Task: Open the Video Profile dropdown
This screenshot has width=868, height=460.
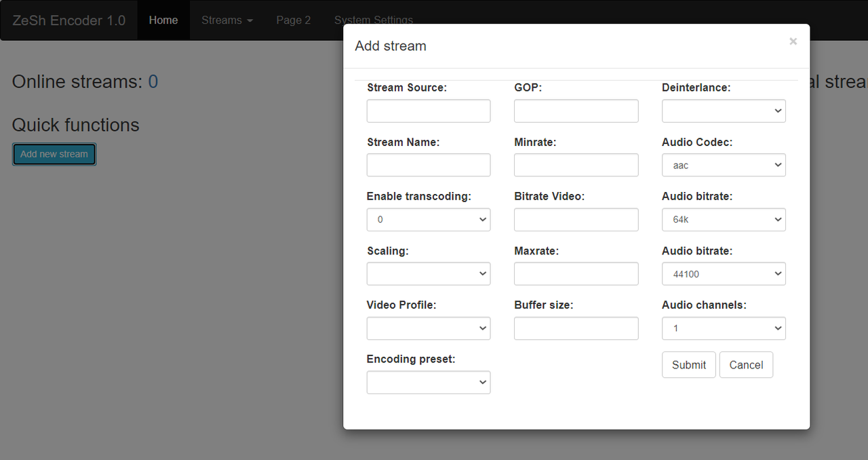Action: pyautogui.click(x=428, y=328)
